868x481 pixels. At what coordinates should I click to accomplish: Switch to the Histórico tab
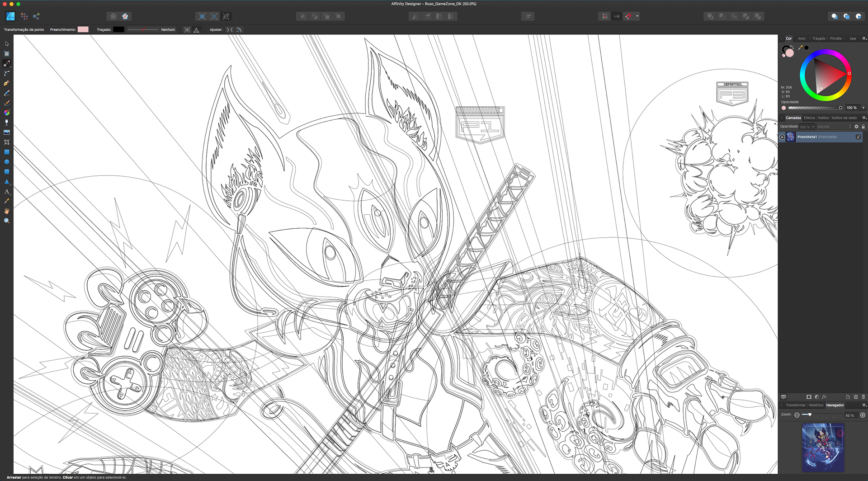[x=816, y=405]
